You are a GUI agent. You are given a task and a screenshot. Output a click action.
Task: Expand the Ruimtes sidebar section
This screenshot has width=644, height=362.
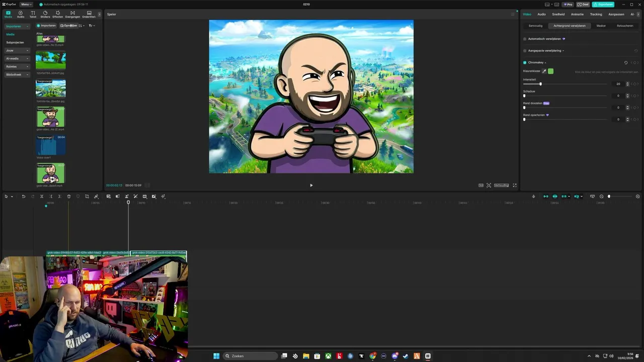(17, 66)
